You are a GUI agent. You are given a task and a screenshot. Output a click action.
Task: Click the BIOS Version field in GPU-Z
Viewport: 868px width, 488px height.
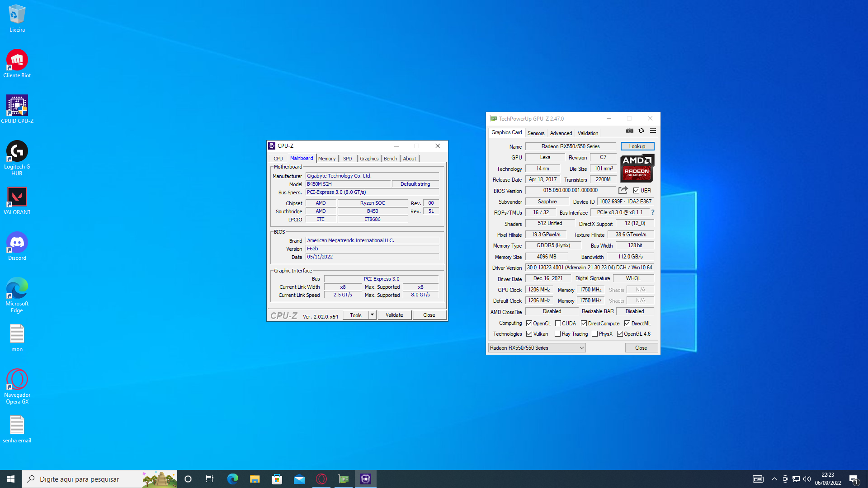[570, 191]
